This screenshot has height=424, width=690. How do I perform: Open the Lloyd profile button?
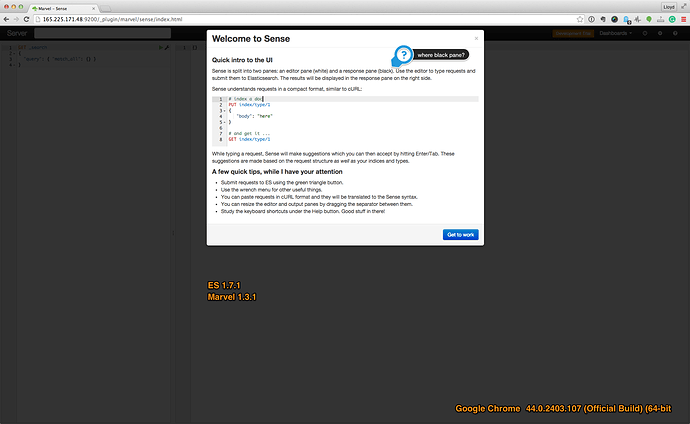[x=669, y=7]
